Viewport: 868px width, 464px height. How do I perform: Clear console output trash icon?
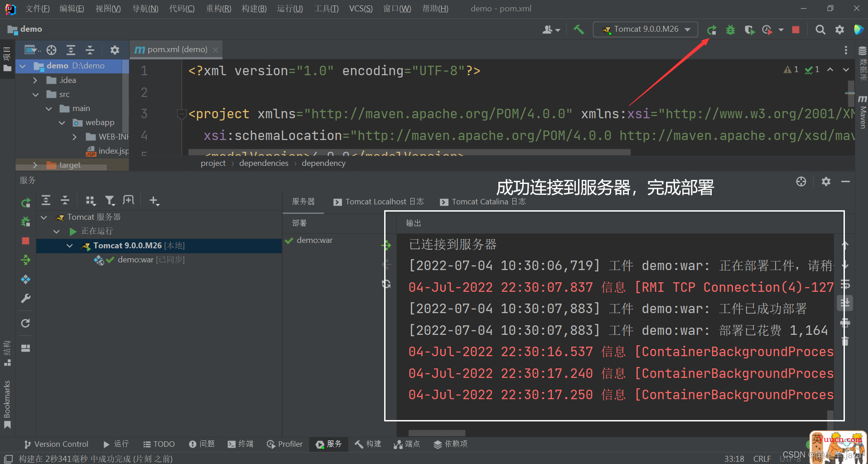point(845,341)
